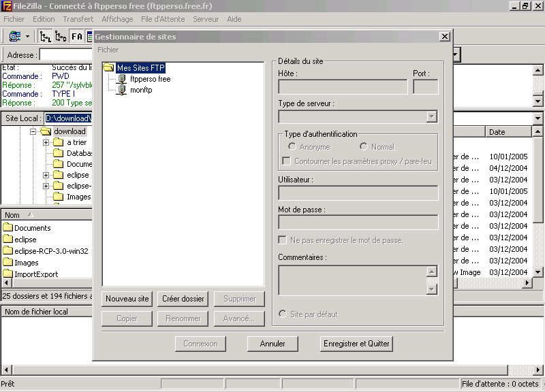Expand the eclipse folder tree node

coord(46,176)
